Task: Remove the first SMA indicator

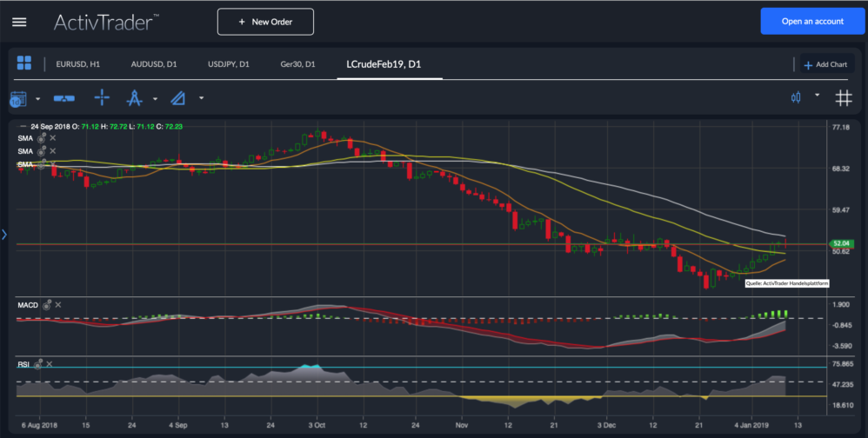Action: pyautogui.click(x=52, y=137)
